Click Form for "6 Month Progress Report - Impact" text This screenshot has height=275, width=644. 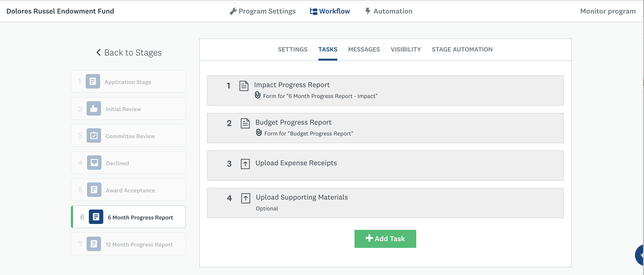click(320, 96)
